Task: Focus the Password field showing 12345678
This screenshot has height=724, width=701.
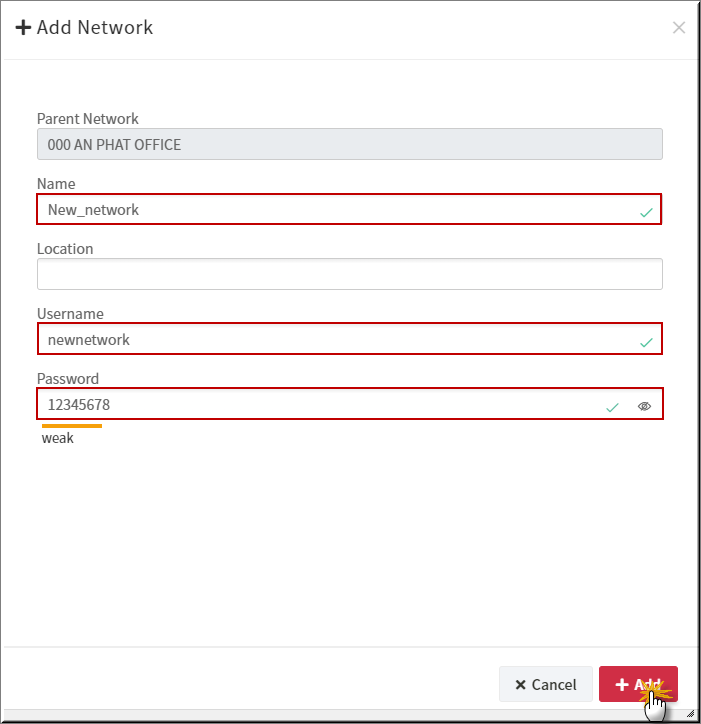Action: (x=350, y=404)
